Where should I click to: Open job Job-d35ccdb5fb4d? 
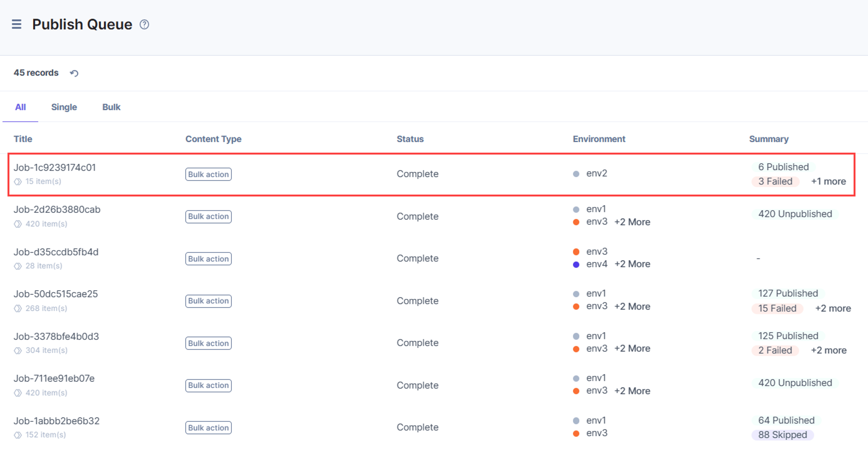[56, 252]
